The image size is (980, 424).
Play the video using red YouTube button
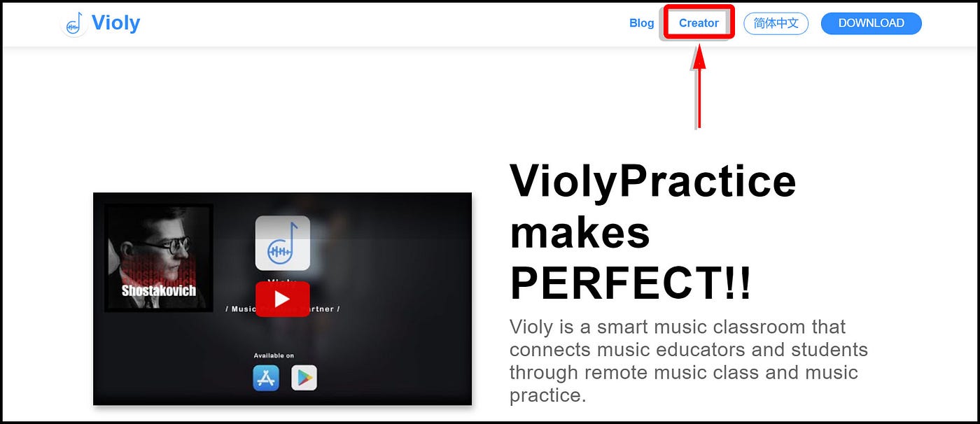(x=282, y=299)
